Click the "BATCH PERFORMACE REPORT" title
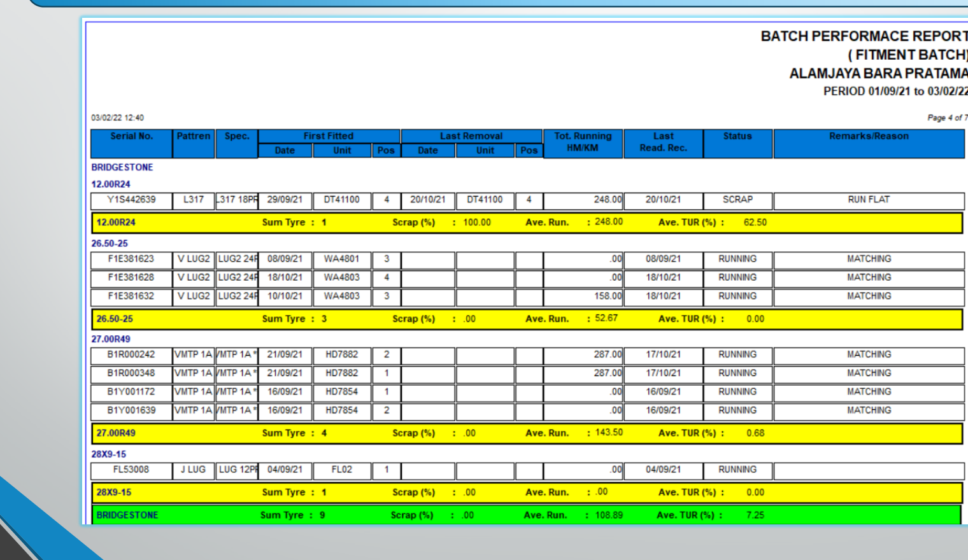This screenshot has width=968, height=560. coord(864,36)
